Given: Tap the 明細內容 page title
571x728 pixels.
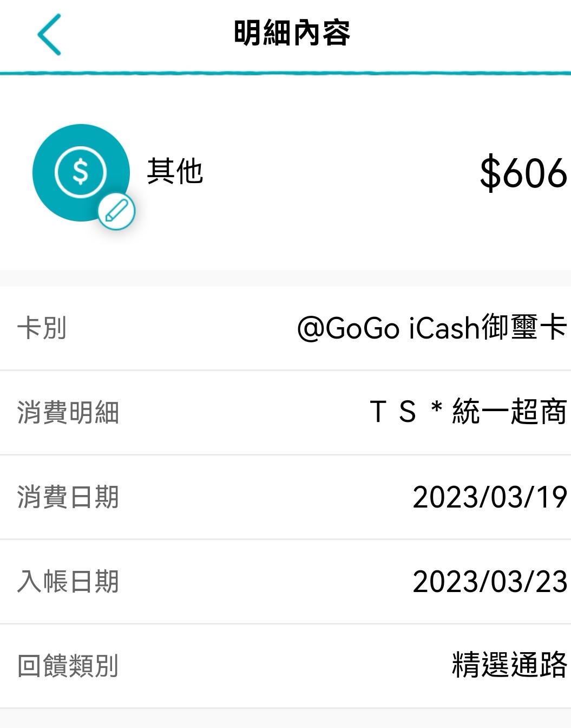Looking at the screenshot, I should point(292,33).
